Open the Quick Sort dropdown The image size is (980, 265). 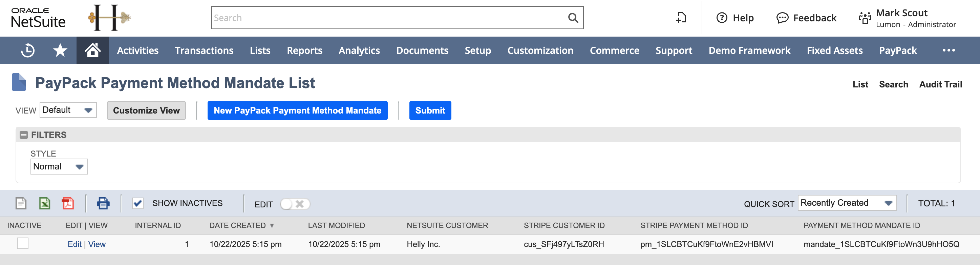pos(847,203)
